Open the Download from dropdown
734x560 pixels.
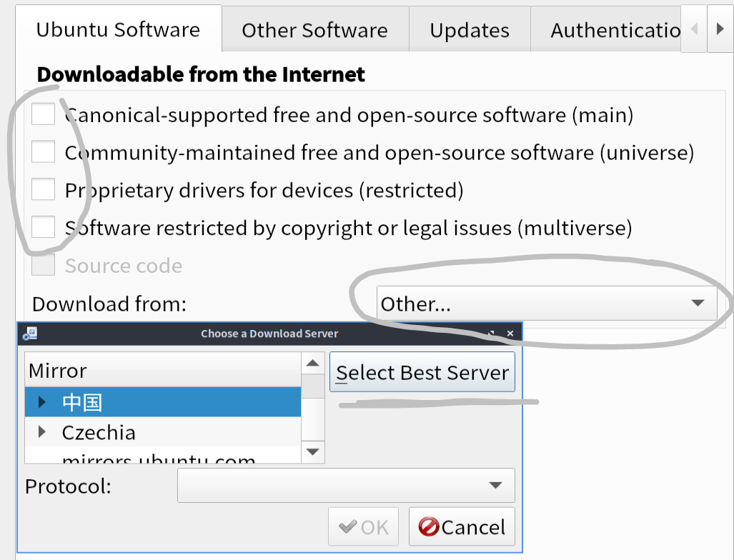[546, 304]
